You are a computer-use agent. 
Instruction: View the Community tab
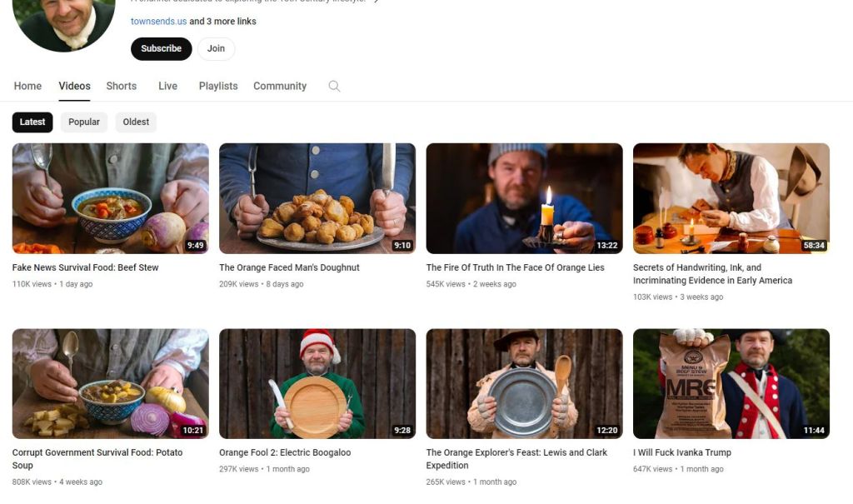pos(280,86)
